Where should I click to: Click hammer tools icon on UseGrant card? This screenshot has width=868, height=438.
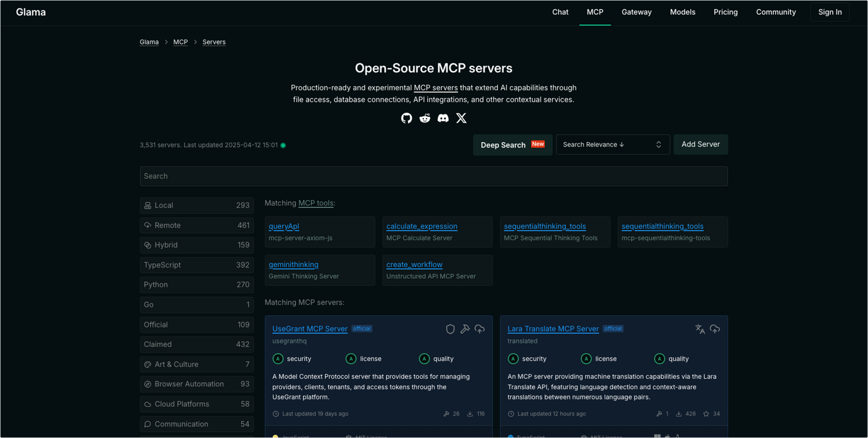coord(465,329)
